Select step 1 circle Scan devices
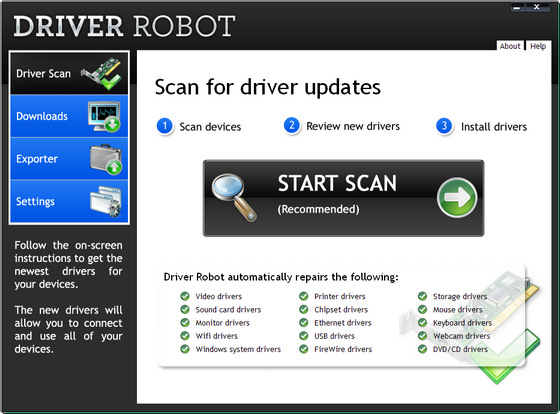This screenshot has height=414, width=560. pyautogui.click(x=165, y=126)
